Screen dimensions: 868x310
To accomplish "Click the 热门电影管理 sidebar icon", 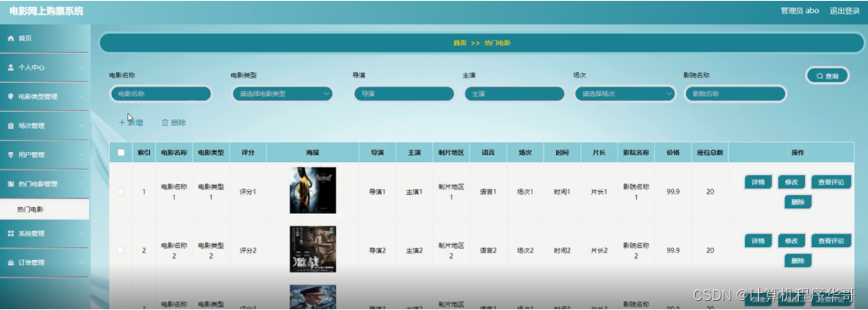I will (x=11, y=184).
